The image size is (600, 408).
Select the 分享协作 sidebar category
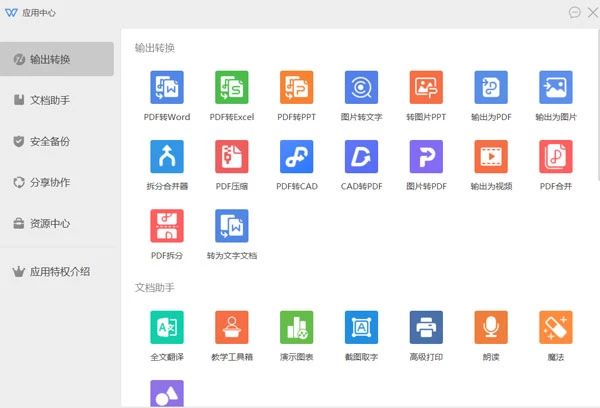[57, 182]
